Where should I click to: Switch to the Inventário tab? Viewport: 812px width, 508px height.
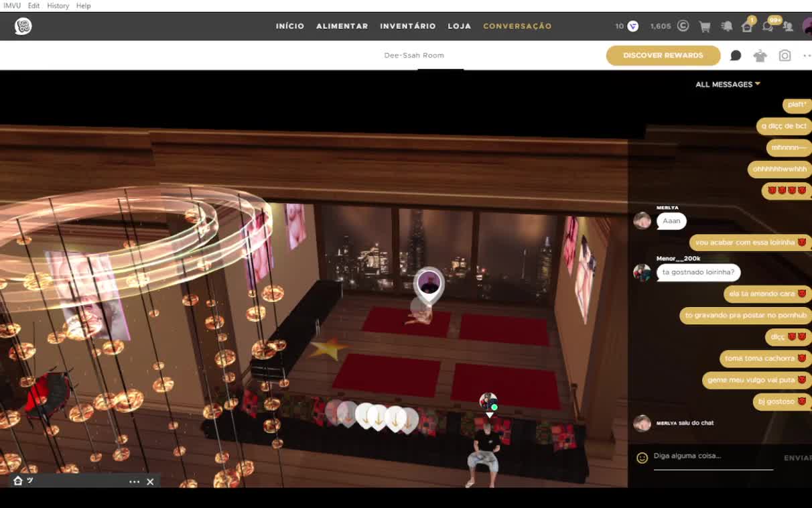407,26
